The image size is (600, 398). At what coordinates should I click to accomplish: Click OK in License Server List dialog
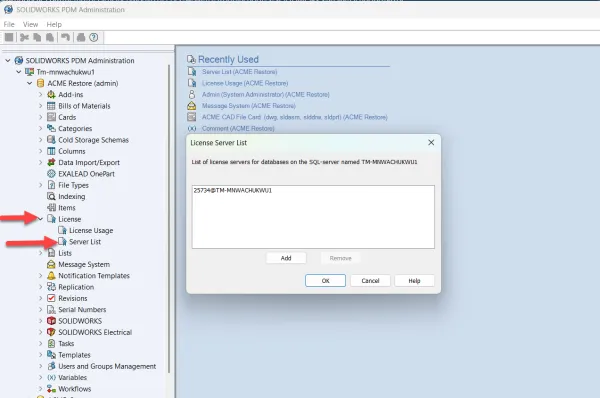tap(326, 281)
